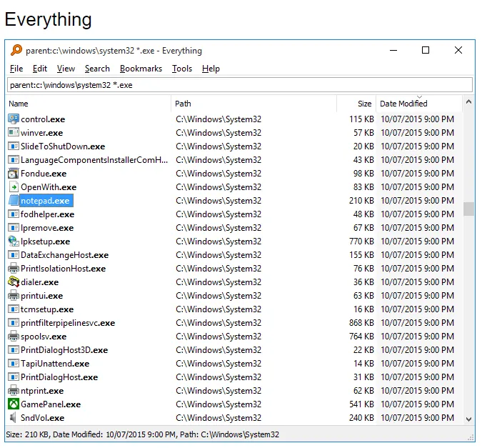This screenshot has height=448, width=482.
Task: Select the DataExchangeHost.exe file name
Action: click(x=64, y=255)
